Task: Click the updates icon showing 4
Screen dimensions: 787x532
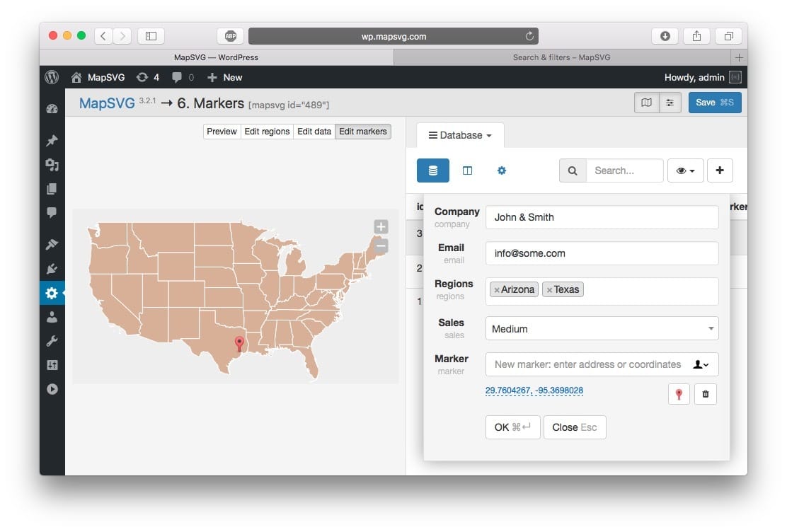Action: pyautogui.click(x=148, y=77)
